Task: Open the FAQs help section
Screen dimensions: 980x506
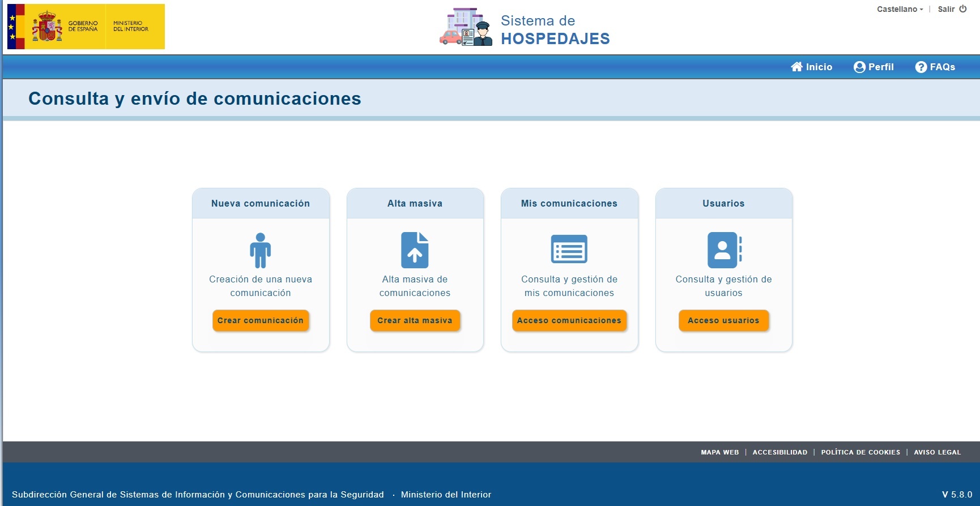Action: (x=935, y=67)
